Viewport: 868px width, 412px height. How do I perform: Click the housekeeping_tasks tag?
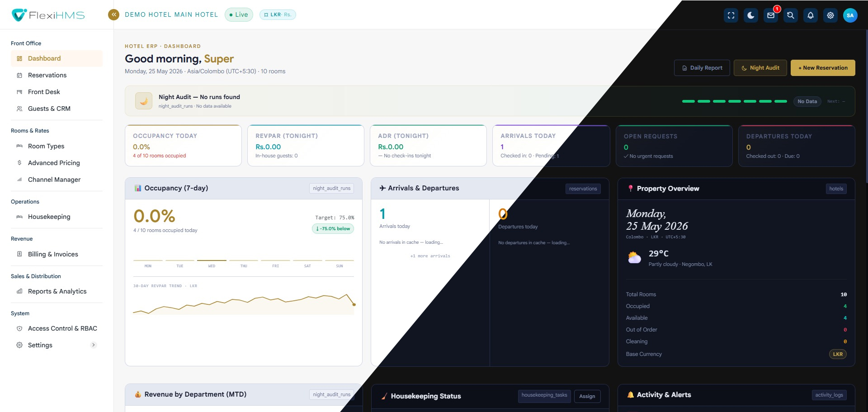[x=544, y=395]
